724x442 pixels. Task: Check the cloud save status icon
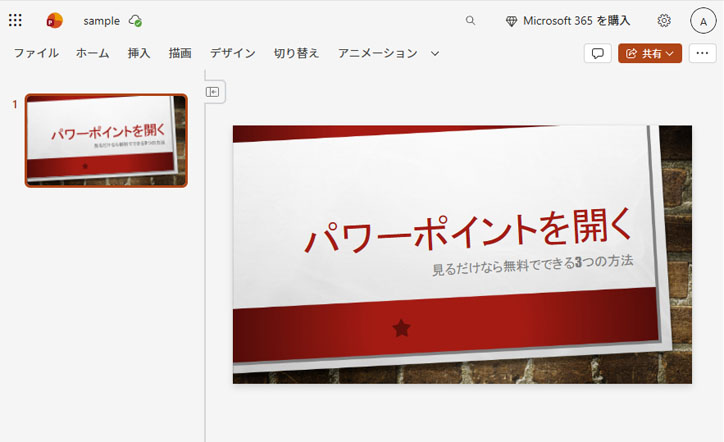tap(135, 20)
